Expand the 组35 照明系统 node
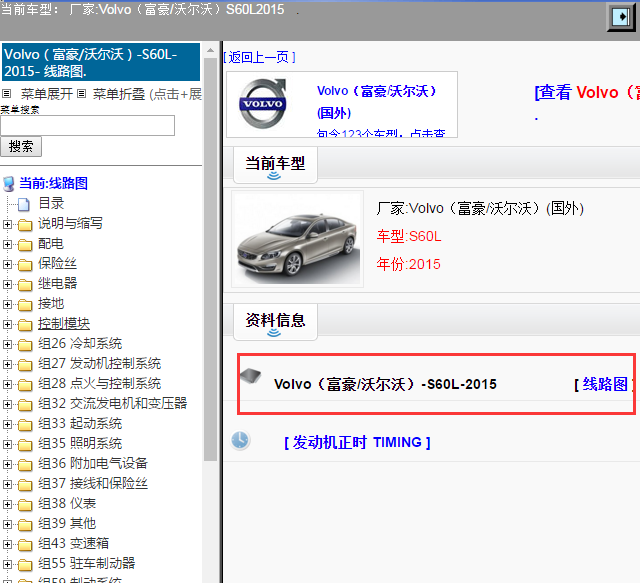The width and height of the screenshot is (640, 583). click(x=7, y=444)
